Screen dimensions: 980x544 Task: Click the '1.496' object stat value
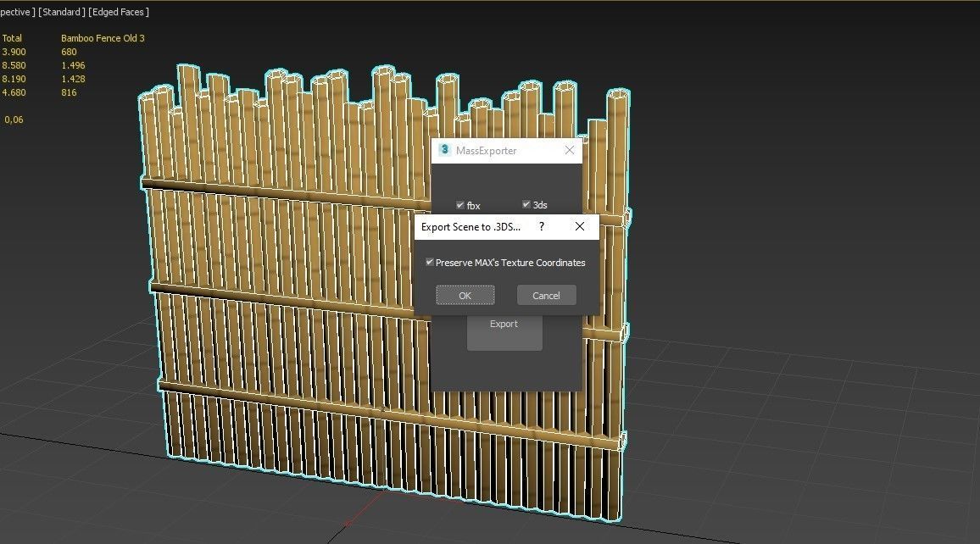click(x=73, y=65)
